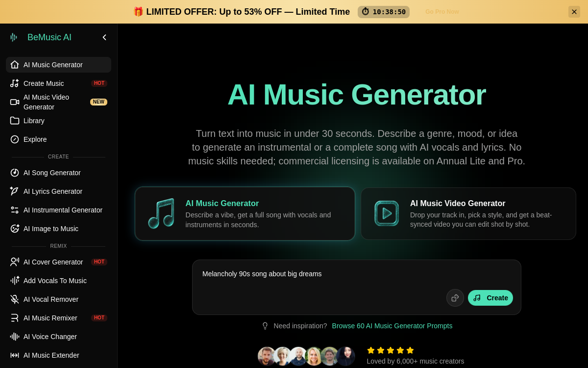Open Browse 60 AI Music Generator Prompts link
The image size is (588, 368).
[x=392, y=326]
